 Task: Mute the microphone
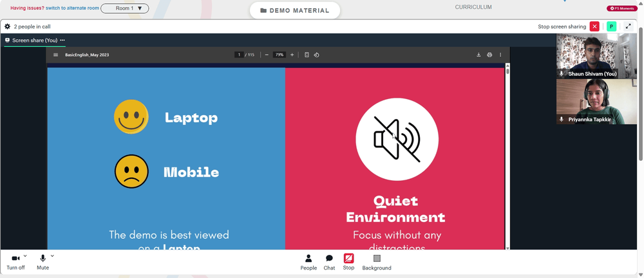43,262
